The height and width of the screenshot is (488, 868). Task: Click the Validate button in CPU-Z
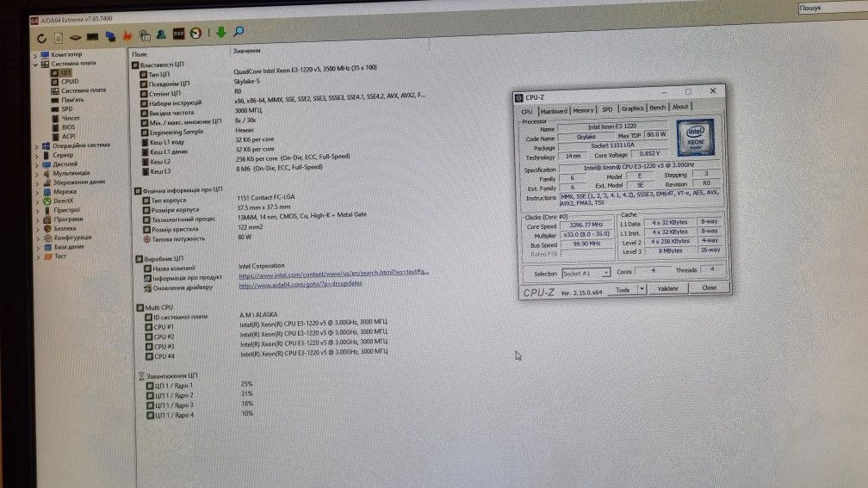[667, 288]
